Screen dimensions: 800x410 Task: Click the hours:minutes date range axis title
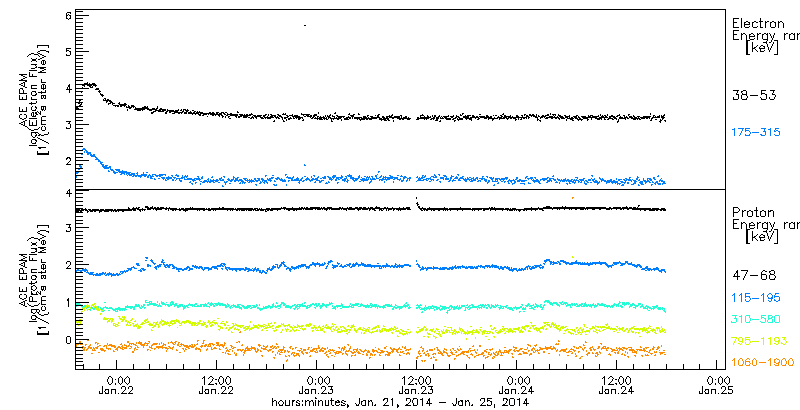pyautogui.click(x=400, y=403)
